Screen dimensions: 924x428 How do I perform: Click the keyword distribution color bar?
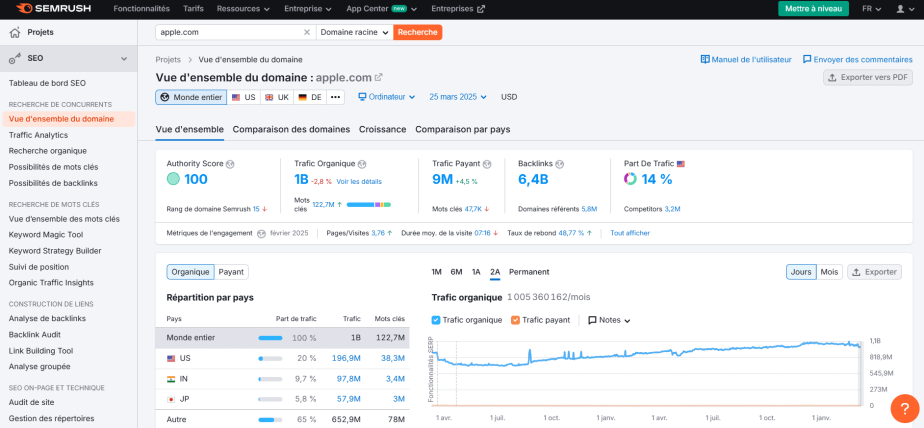(368, 205)
